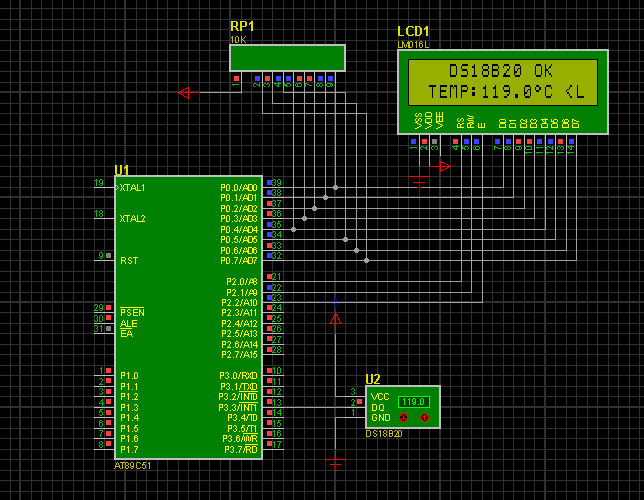Select the P2.2/A10 pin label

(239, 303)
